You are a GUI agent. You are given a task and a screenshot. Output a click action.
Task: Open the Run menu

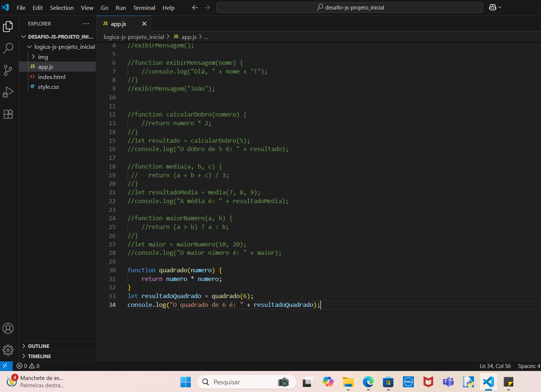click(x=121, y=8)
